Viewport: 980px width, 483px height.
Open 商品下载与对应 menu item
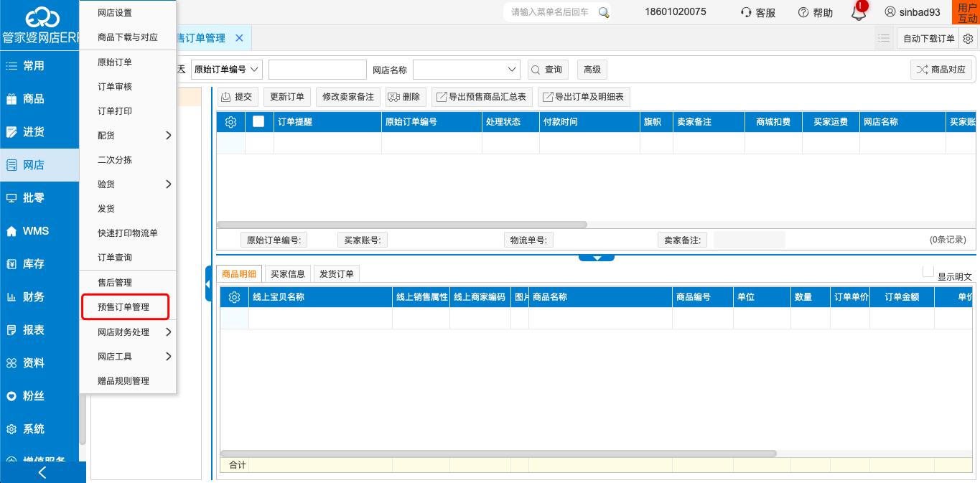[128, 37]
